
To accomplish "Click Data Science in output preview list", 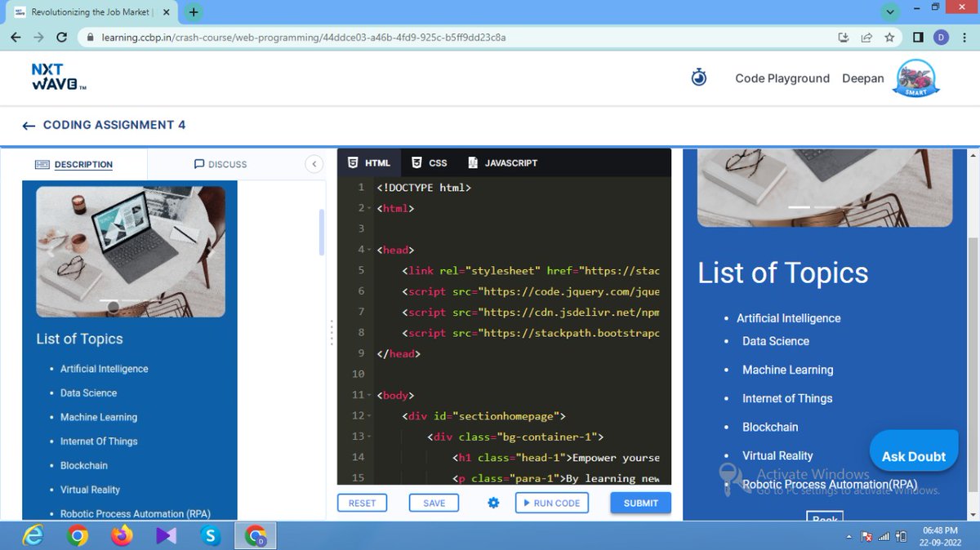I will pos(776,341).
